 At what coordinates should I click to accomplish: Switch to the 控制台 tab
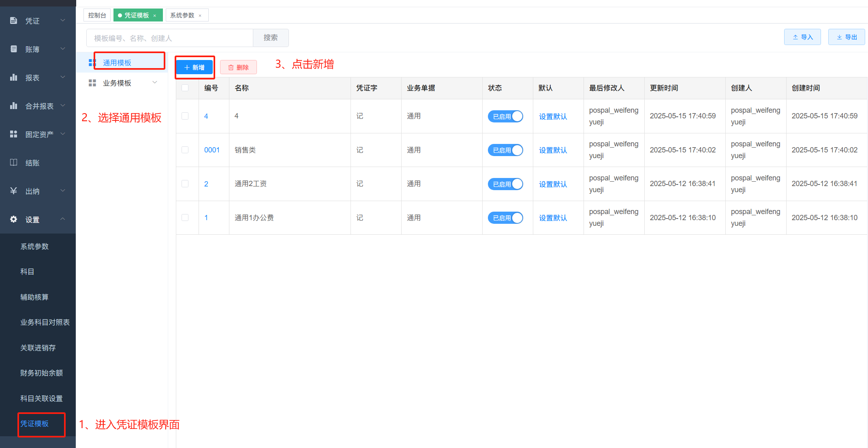(x=97, y=15)
